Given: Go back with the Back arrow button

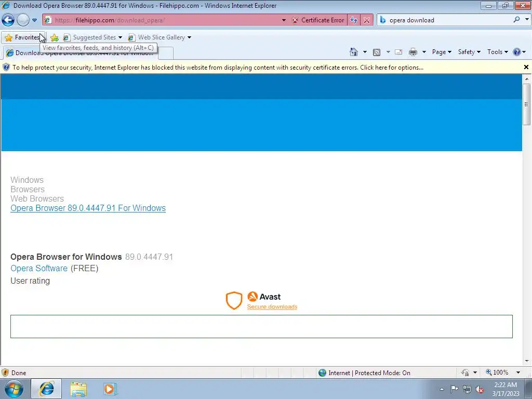Looking at the screenshot, I should tap(8, 20).
